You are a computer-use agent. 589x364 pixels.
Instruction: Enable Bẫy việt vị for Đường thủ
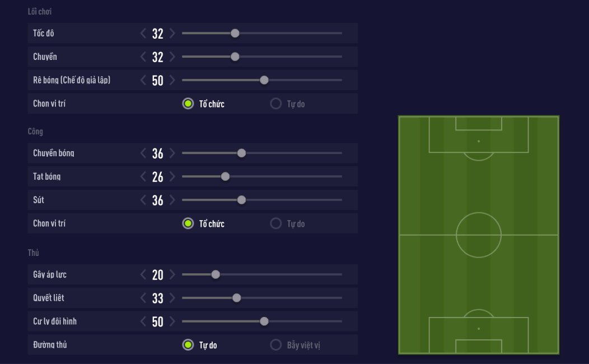pos(275,345)
